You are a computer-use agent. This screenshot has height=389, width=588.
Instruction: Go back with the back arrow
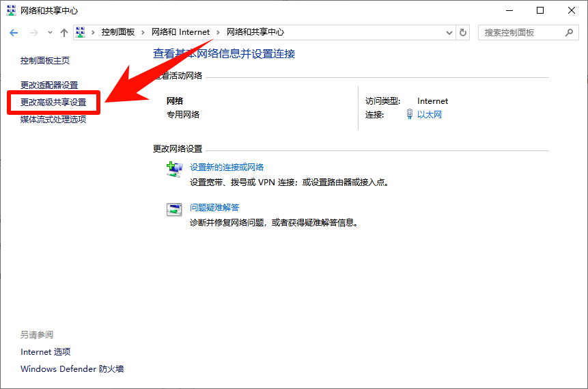click(x=14, y=33)
